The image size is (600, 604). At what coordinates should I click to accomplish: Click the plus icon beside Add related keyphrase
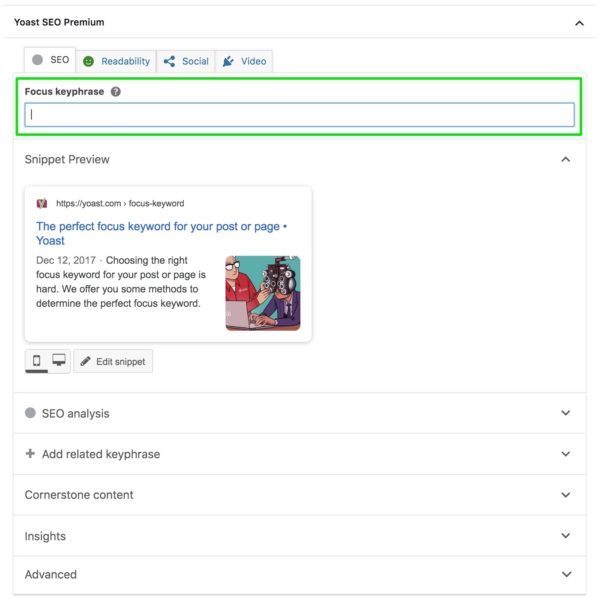pyautogui.click(x=30, y=454)
